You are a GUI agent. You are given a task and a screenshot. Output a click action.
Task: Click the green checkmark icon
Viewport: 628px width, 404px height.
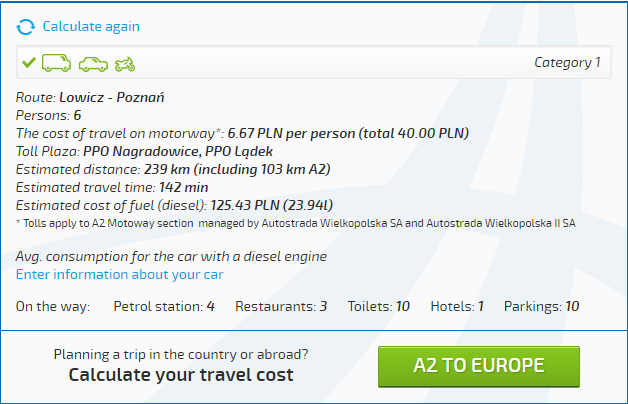pos(29,63)
